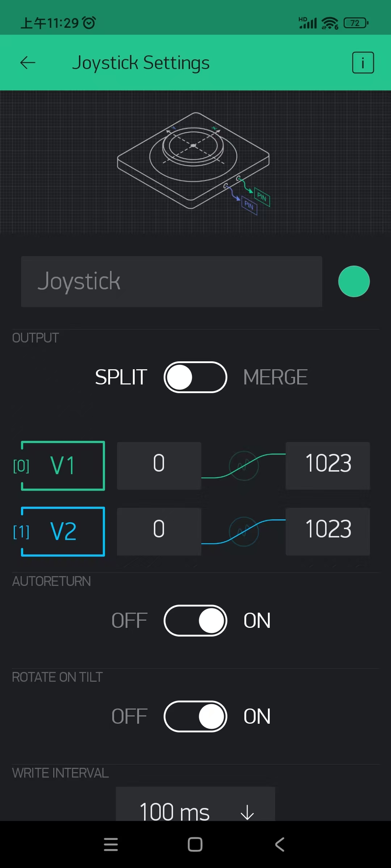
Task: Tap the MERGE label
Action: pos(275,377)
